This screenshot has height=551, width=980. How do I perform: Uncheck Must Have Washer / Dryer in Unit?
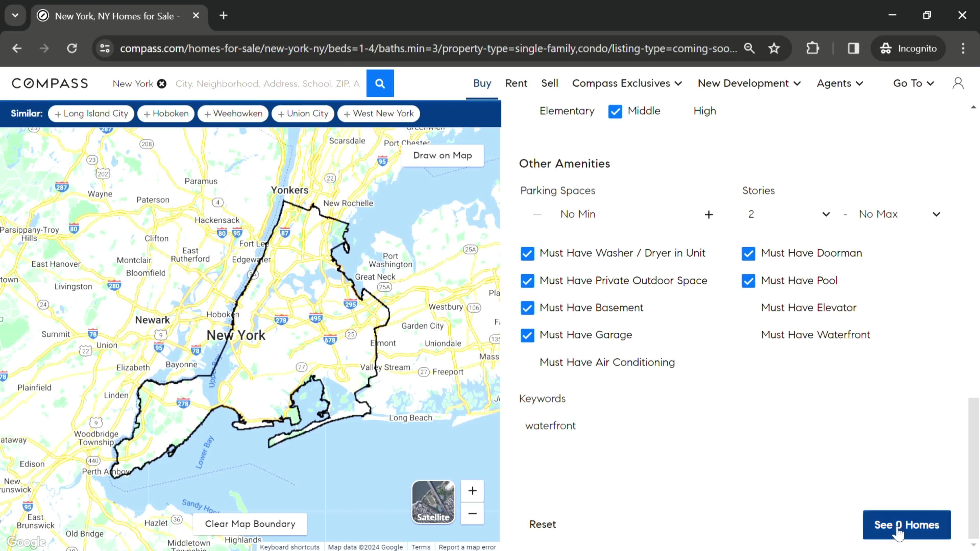[x=527, y=254]
